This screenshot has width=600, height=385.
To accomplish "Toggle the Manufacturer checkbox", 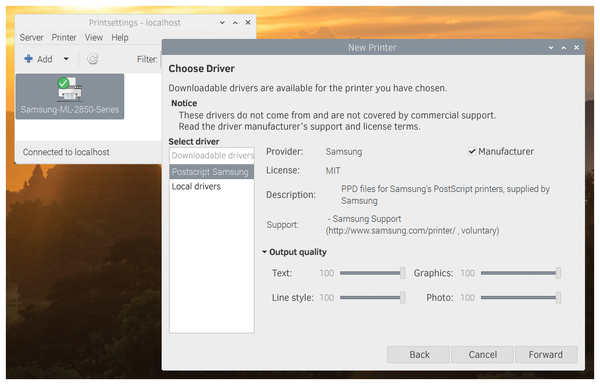I will tap(472, 152).
